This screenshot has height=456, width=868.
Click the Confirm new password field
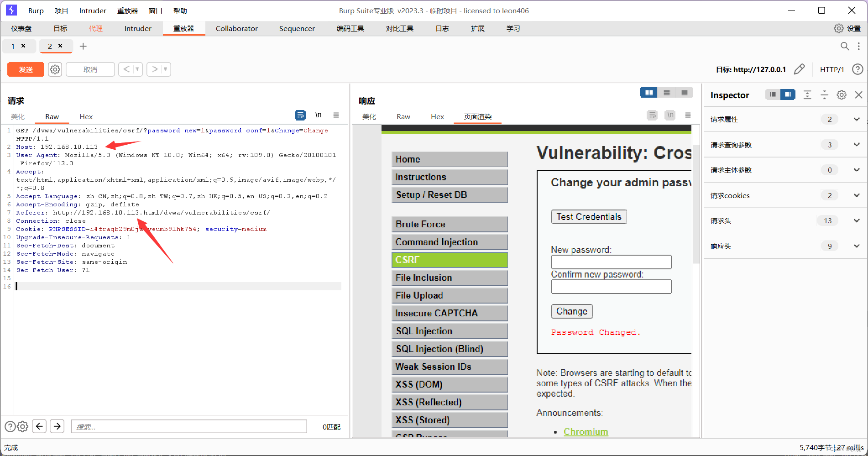(611, 286)
